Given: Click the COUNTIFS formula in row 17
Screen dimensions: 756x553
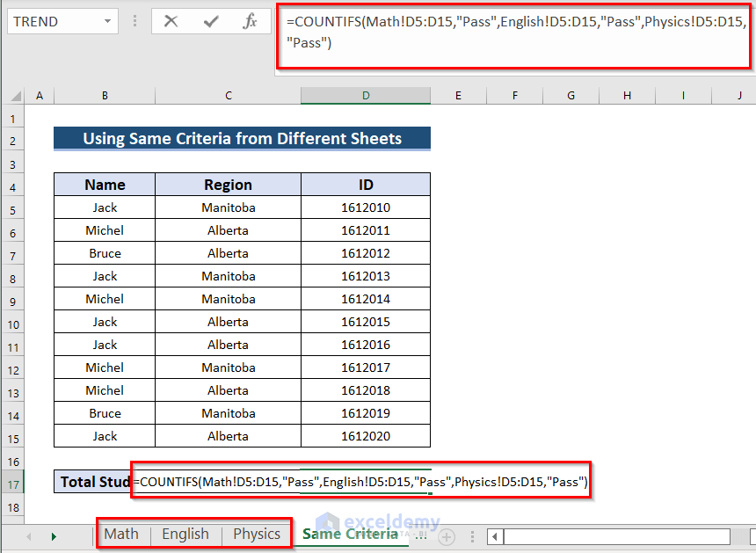Looking at the screenshot, I should pyautogui.click(x=360, y=481).
